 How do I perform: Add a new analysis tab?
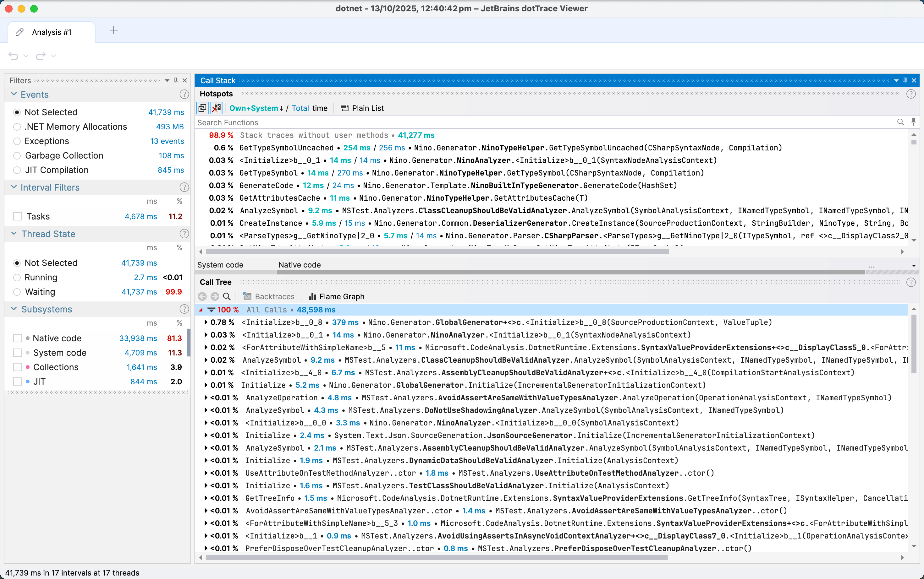(x=114, y=31)
